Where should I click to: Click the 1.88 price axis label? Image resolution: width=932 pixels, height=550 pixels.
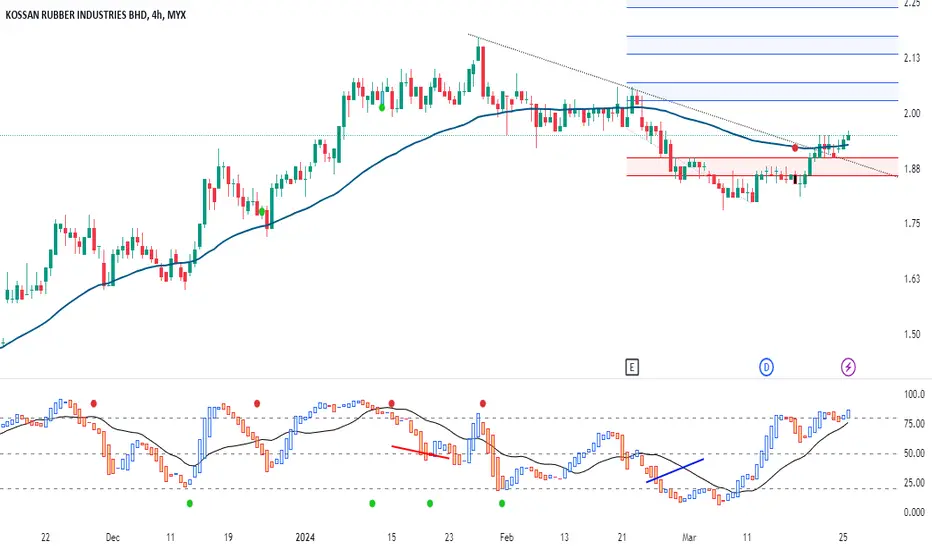tap(912, 168)
